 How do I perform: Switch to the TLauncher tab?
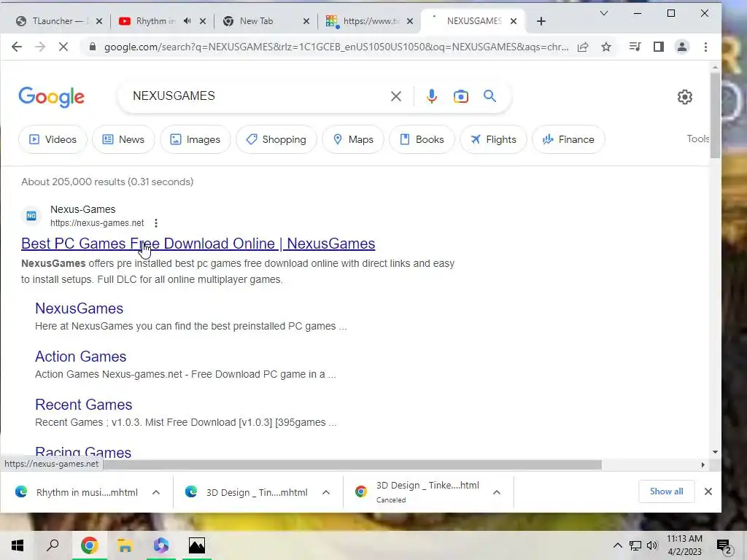coord(53,21)
